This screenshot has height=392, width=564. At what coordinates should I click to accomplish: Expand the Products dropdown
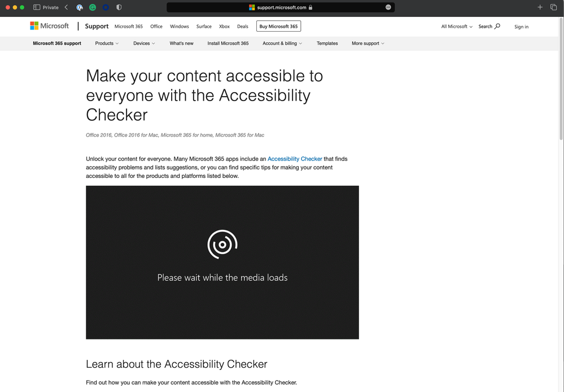point(107,43)
